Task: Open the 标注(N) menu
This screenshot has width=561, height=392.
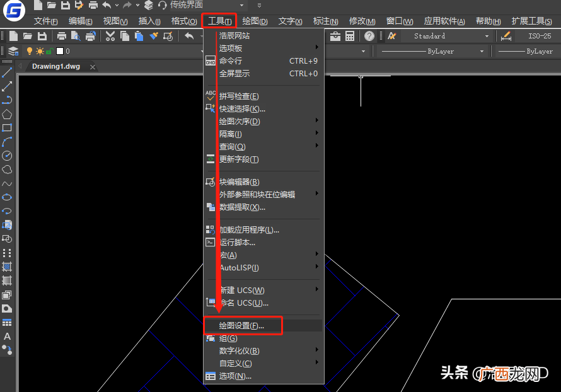Action: (326, 21)
